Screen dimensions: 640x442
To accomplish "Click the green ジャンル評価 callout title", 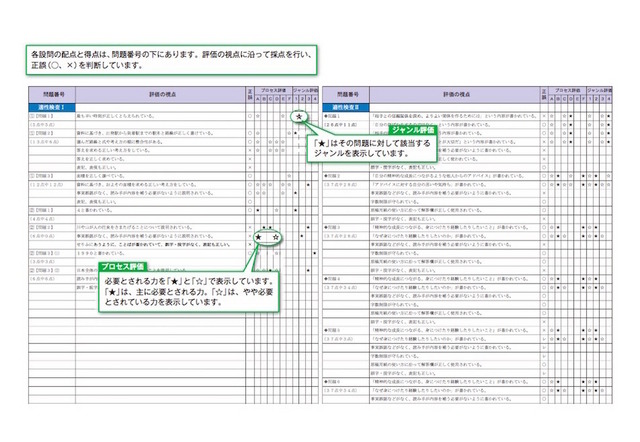I will (x=413, y=130).
